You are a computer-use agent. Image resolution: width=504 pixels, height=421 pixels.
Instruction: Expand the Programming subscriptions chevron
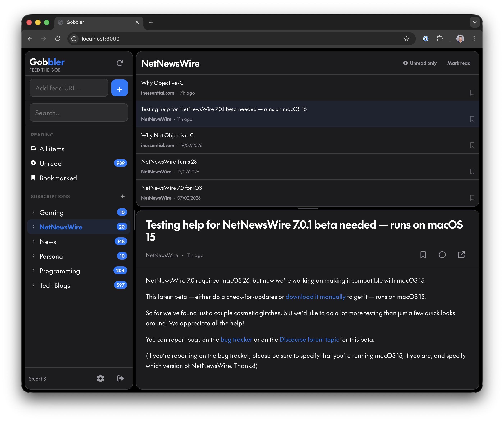[x=34, y=271]
